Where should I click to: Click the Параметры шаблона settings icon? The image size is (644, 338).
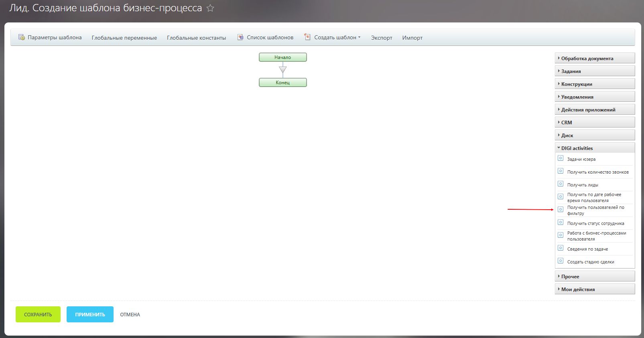click(x=22, y=37)
